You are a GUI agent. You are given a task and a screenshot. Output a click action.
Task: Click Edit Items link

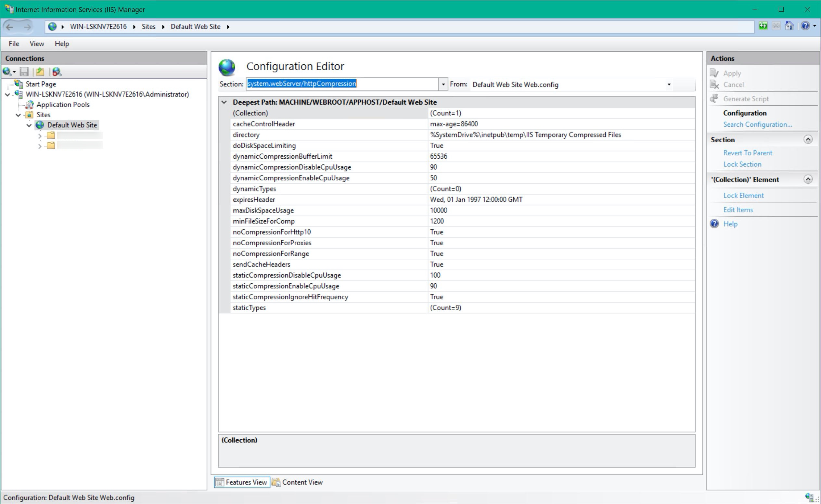(738, 210)
